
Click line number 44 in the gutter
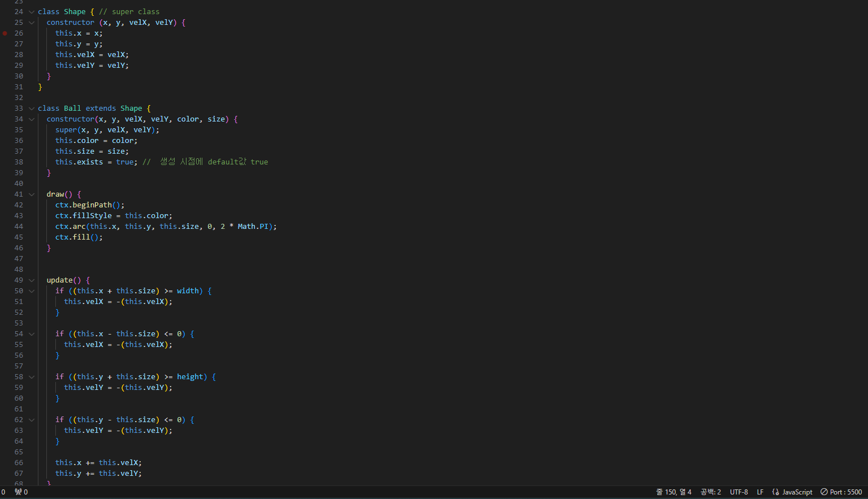click(x=19, y=227)
